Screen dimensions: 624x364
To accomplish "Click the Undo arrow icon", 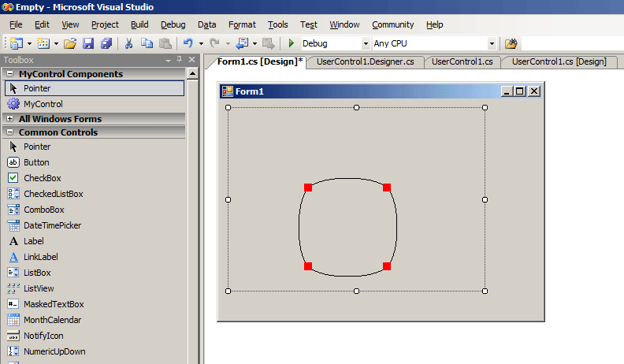I will click(x=188, y=43).
